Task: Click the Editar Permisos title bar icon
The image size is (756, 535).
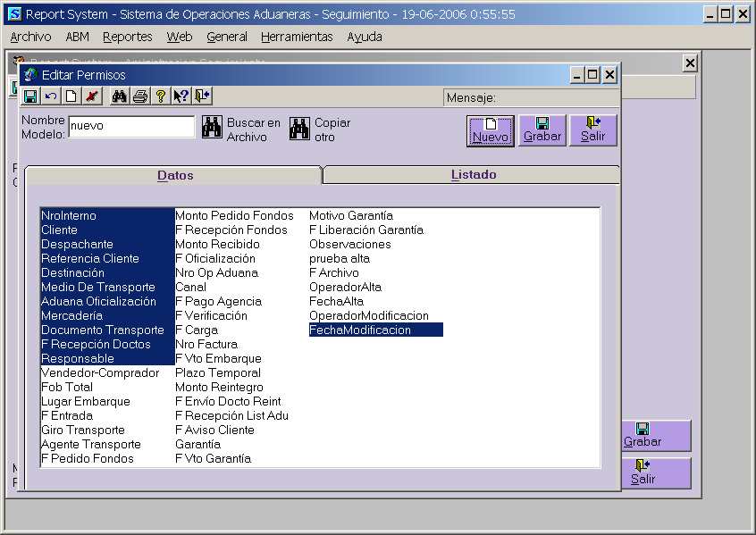Action: click(x=30, y=75)
